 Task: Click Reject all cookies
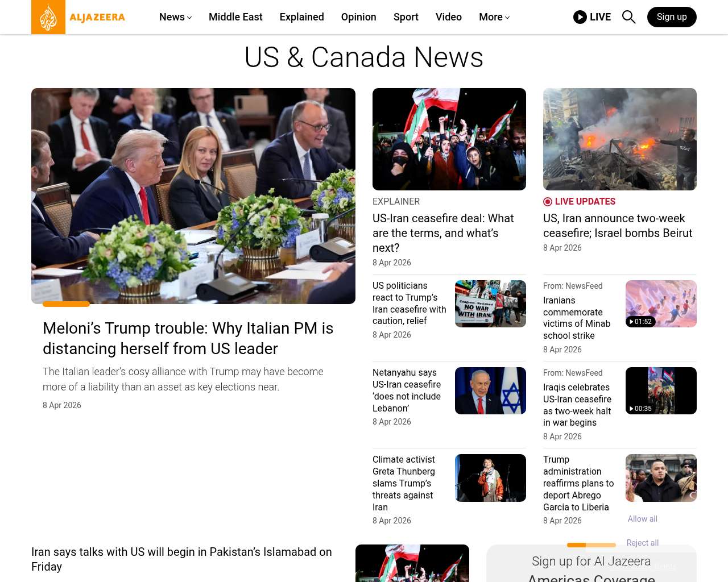(643, 543)
